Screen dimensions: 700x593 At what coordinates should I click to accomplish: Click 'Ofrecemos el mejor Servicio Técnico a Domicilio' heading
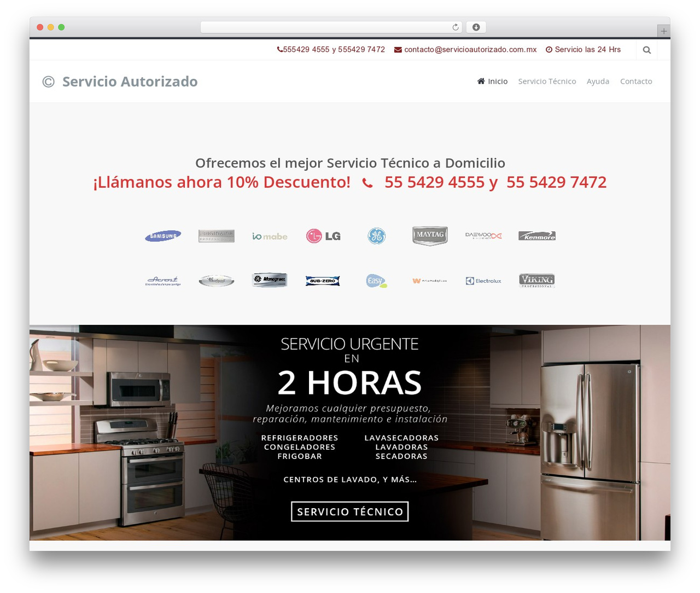(x=350, y=163)
